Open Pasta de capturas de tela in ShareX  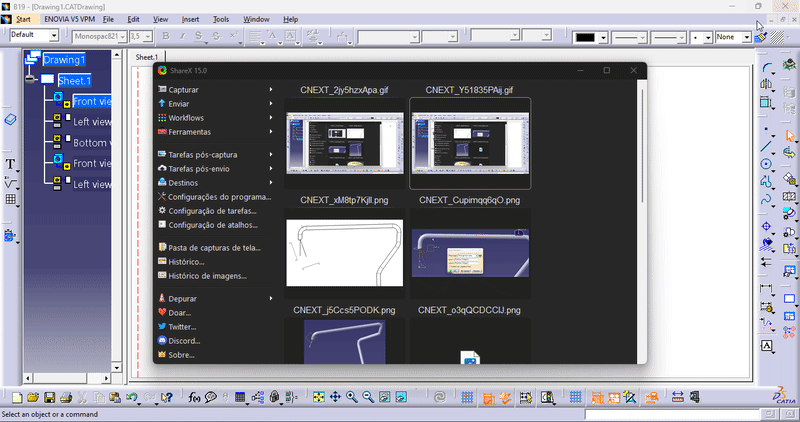(x=215, y=247)
